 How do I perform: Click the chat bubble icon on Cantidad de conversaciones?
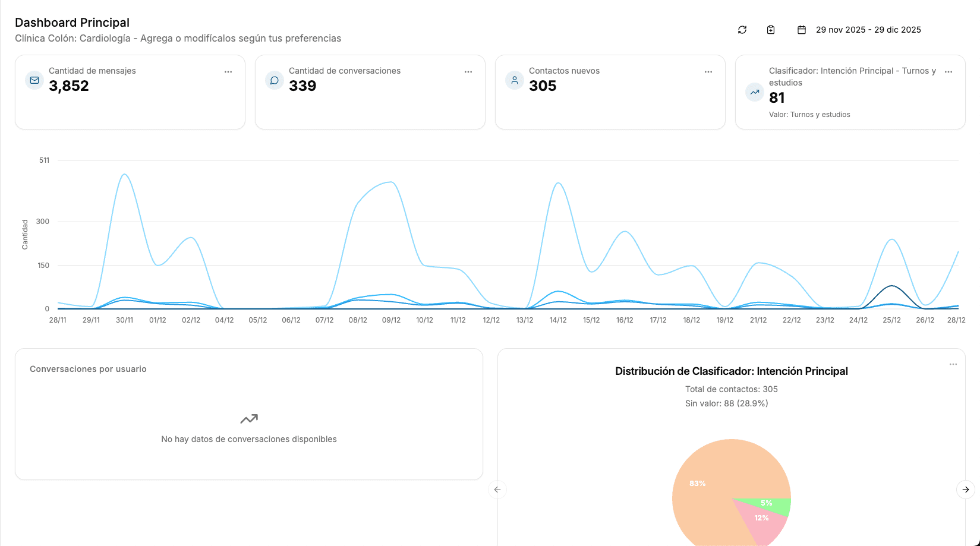pos(274,80)
